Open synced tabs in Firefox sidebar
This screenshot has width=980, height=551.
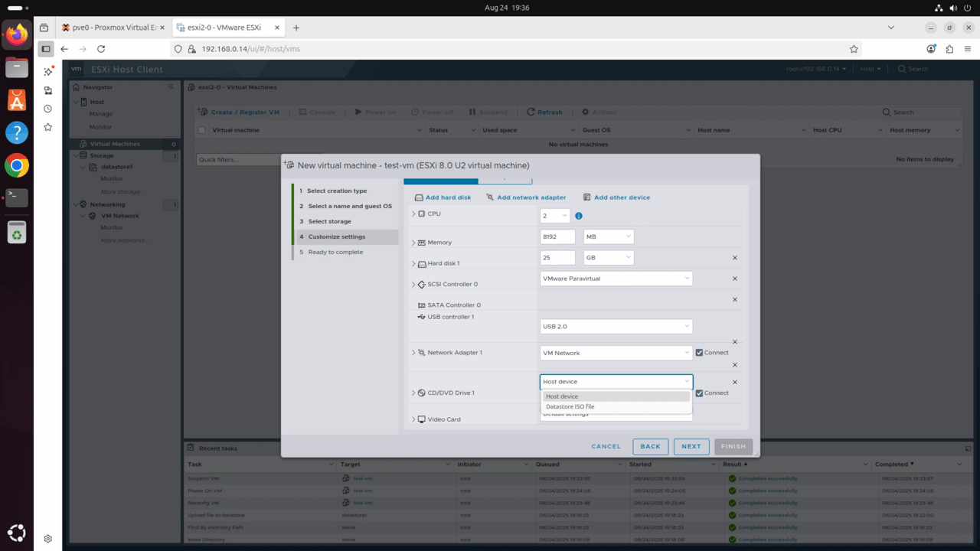47,90
